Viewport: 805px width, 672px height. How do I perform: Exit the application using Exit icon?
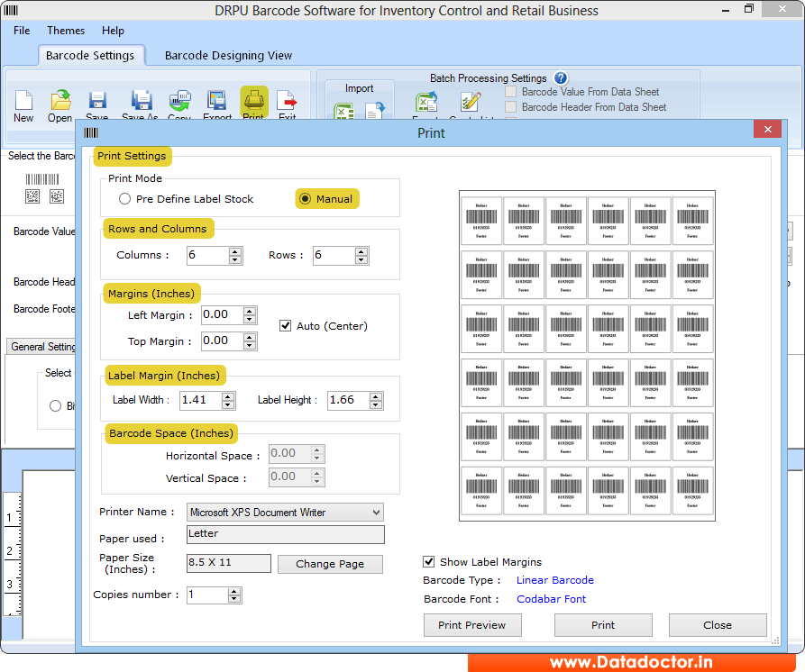287,102
